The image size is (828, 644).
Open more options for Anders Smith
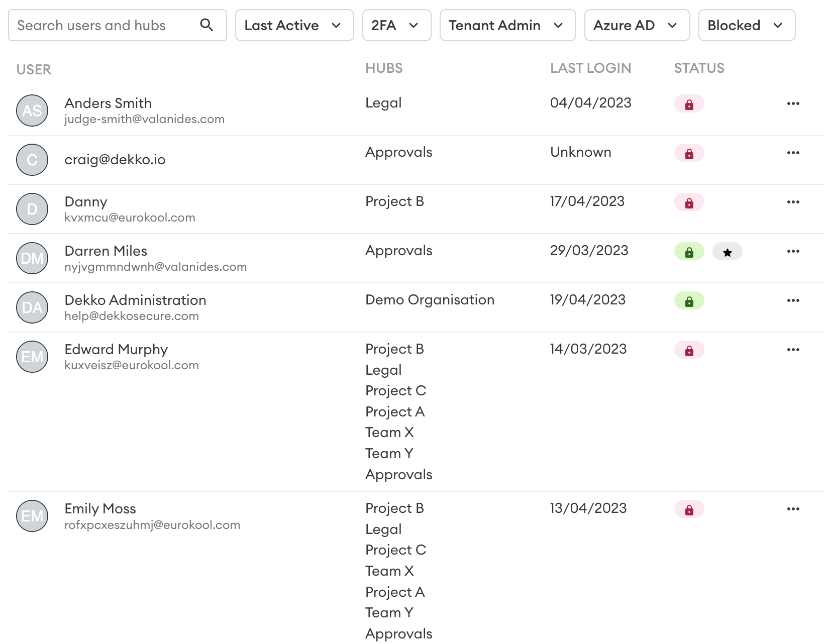pos(793,103)
